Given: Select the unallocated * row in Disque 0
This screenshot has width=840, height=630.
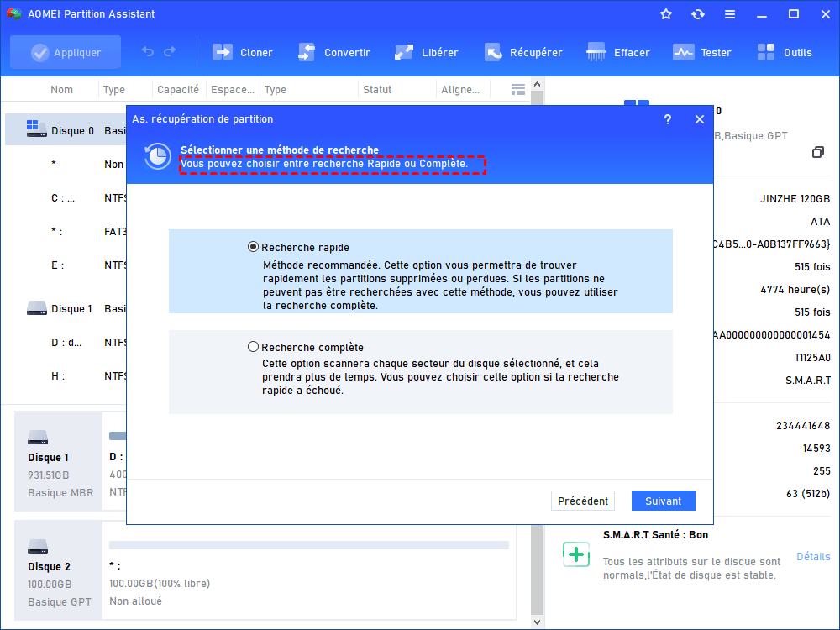Looking at the screenshot, I should click(66, 164).
